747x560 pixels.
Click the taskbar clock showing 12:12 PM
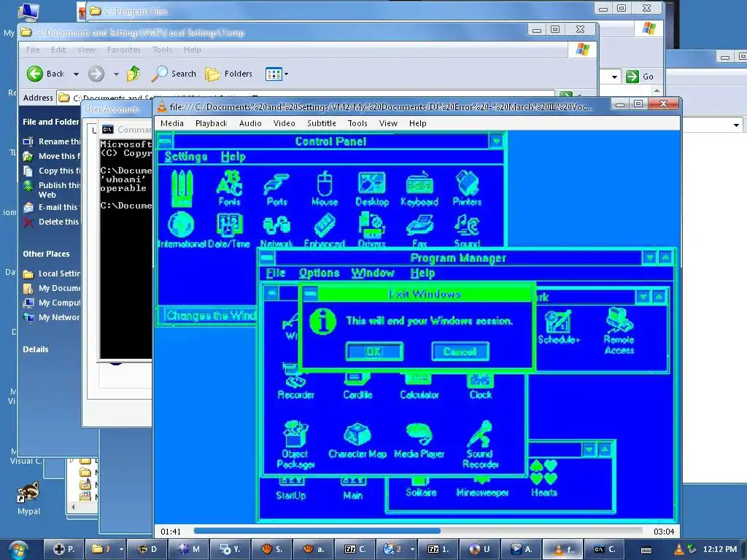719,549
